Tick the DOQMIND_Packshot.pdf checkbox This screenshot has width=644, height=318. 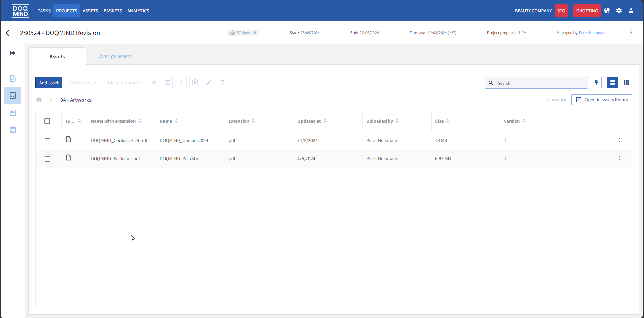point(47,159)
